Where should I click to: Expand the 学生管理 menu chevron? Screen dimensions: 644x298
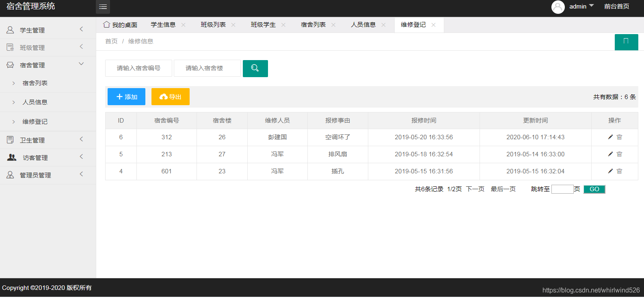point(81,29)
